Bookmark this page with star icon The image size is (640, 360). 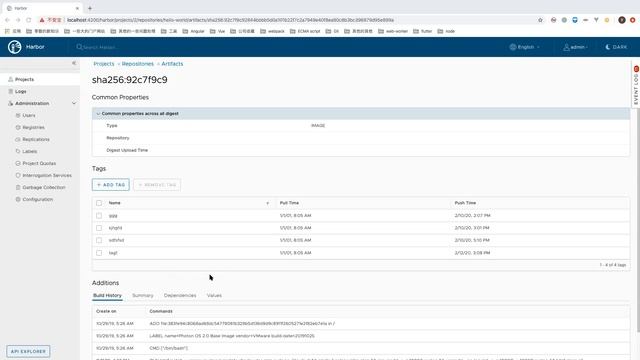tap(540, 20)
